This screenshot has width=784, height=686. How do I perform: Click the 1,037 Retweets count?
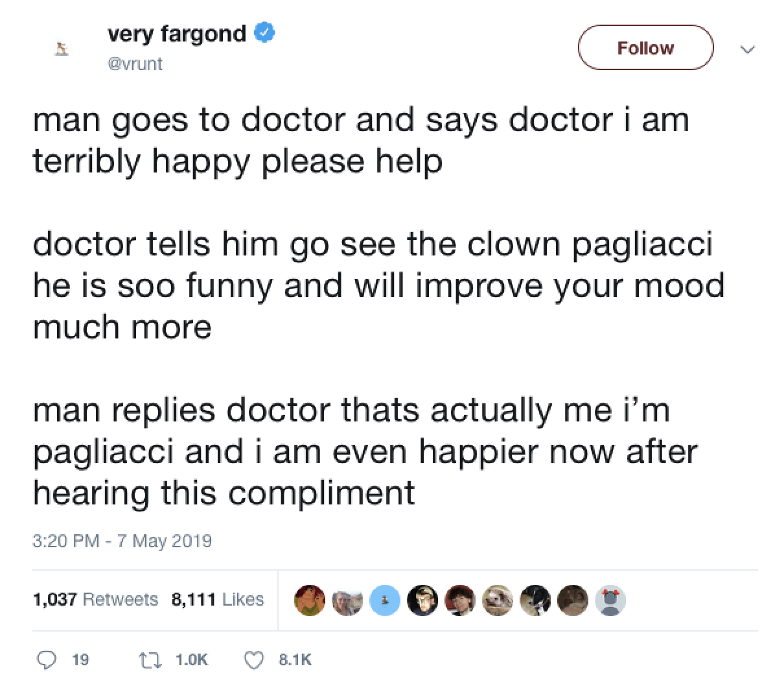tap(95, 599)
